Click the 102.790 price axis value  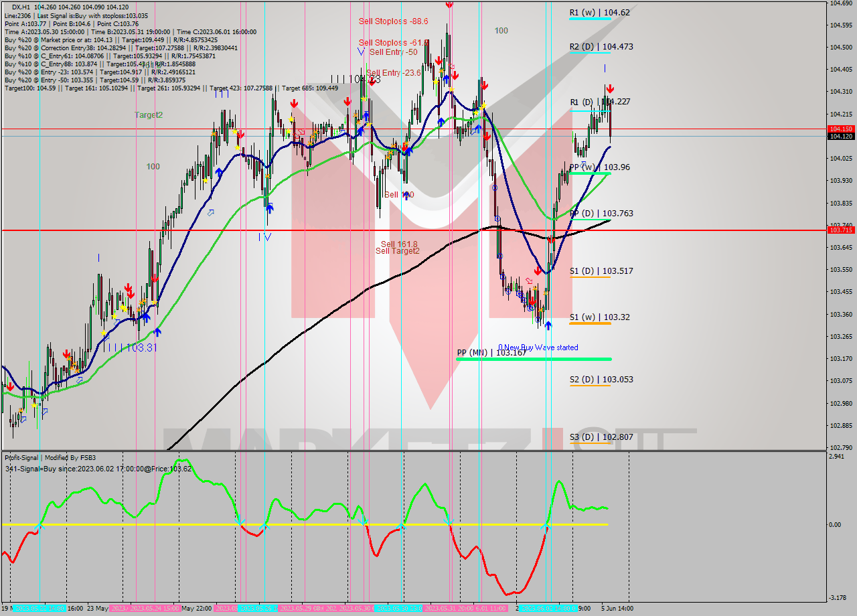[x=840, y=447]
